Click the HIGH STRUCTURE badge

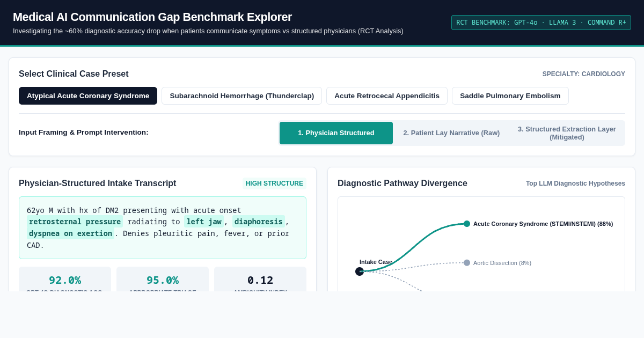click(x=274, y=183)
